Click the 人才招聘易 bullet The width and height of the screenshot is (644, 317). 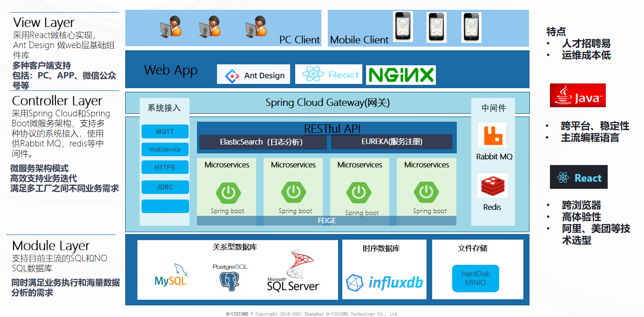(586, 44)
